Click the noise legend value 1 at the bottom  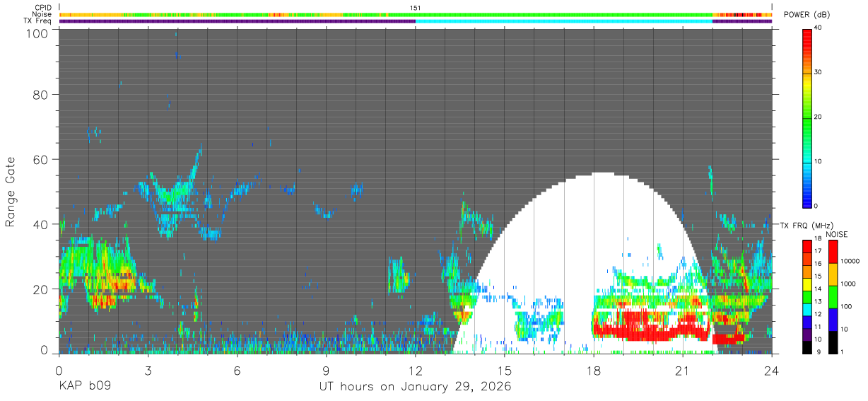point(842,351)
